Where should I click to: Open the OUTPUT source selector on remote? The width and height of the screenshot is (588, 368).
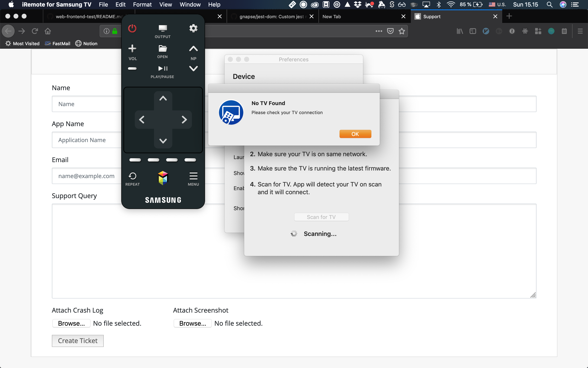(x=163, y=31)
